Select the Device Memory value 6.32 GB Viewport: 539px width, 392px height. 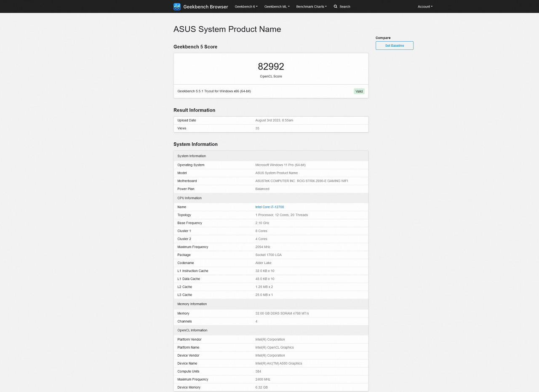pyautogui.click(x=261, y=387)
